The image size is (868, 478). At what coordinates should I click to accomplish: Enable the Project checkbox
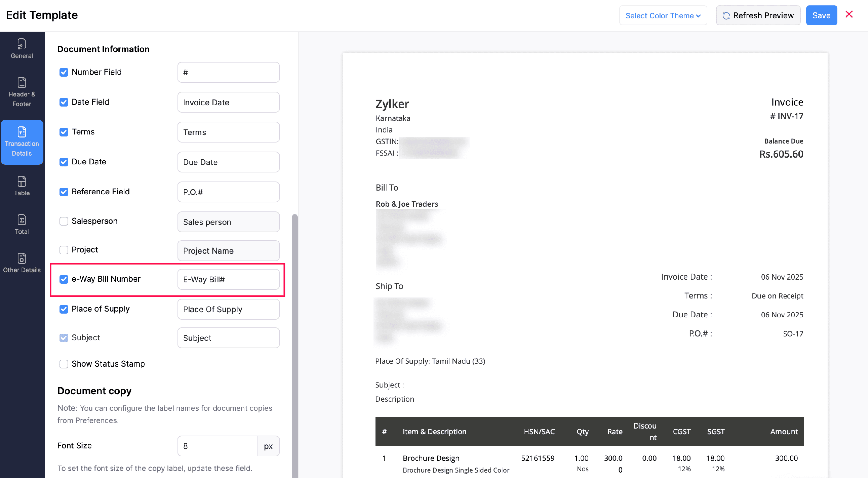[64, 249]
